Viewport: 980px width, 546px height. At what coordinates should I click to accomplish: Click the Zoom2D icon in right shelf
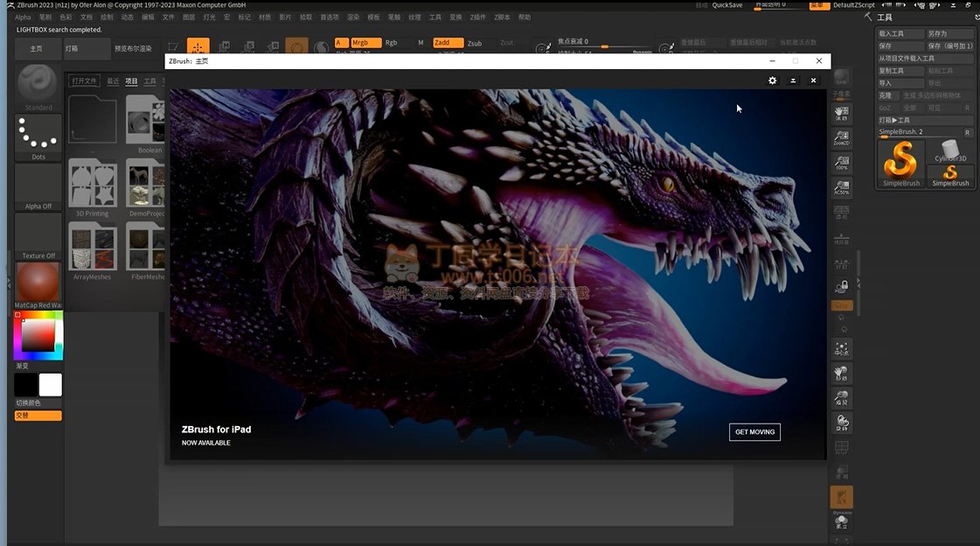pos(841,138)
